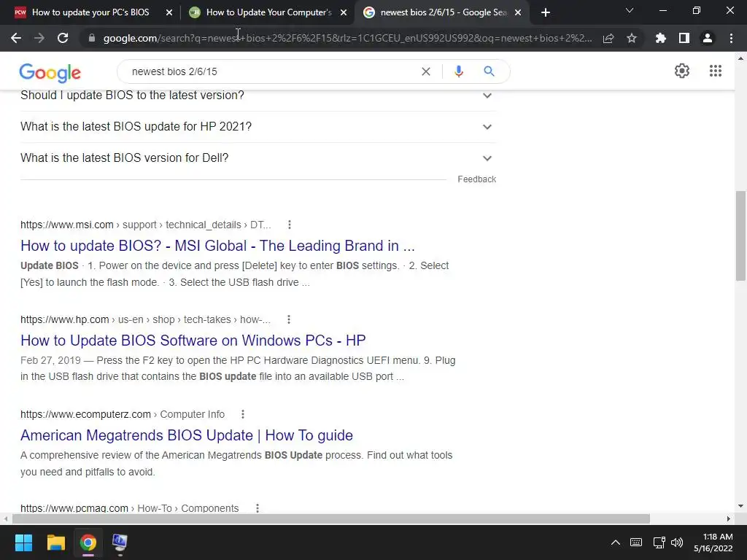Expand 'What is the latest BIOS update for HP 2021?'
The height and width of the screenshot is (560, 747).
click(x=258, y=127)
